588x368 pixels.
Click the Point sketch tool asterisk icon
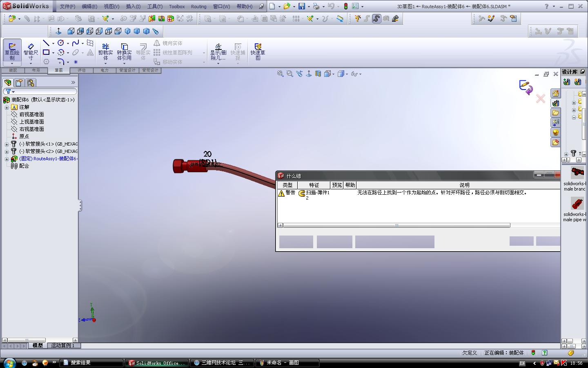76,62
